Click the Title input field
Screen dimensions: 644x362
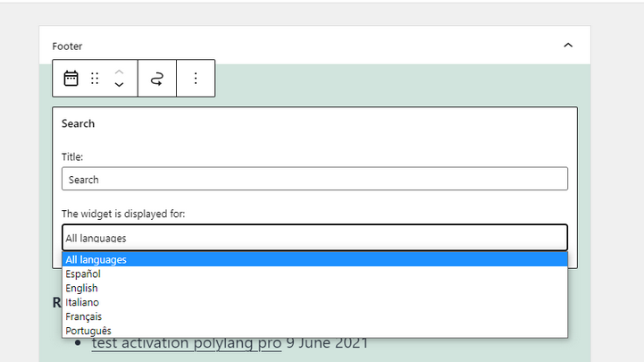pyautogui.click(x=314, y=180)
